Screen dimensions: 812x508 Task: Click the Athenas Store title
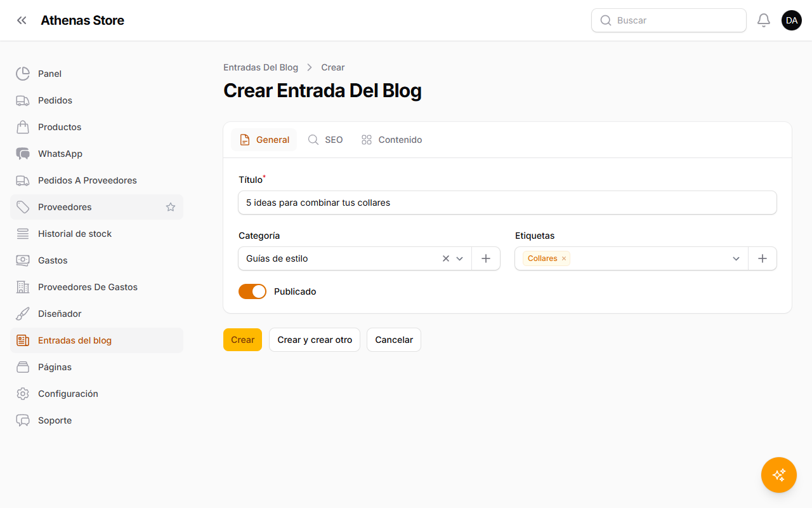click(82, 20)
